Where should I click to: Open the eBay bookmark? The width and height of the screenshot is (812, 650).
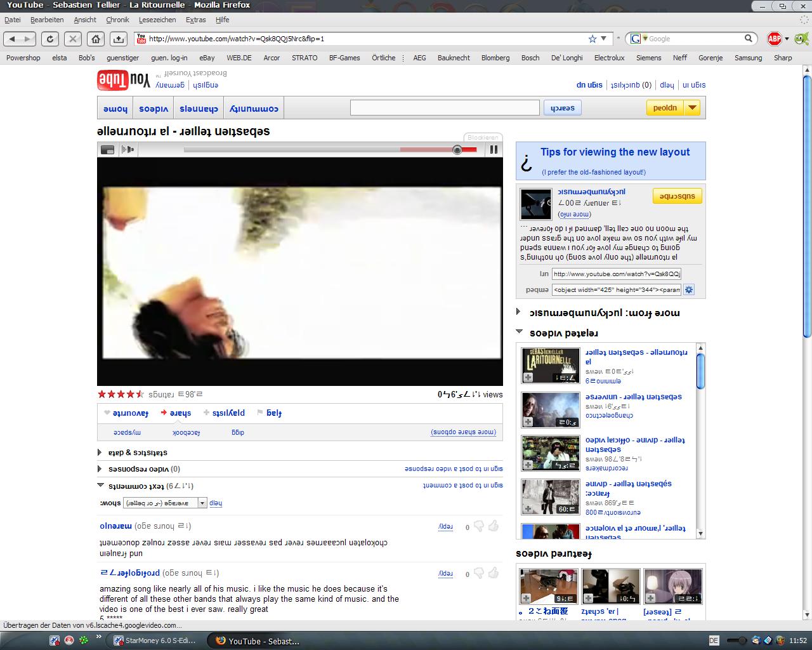point(207,58)
